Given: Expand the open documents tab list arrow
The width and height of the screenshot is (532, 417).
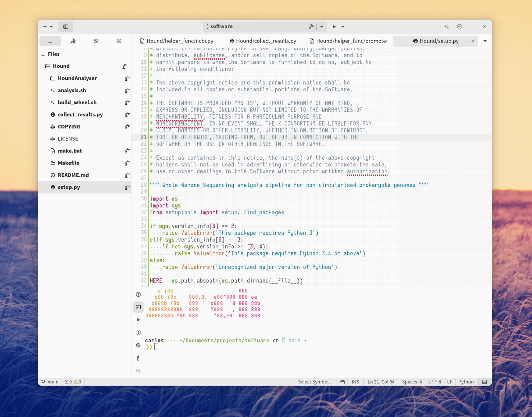Looking at the screenshot, I should coord(485,41).
